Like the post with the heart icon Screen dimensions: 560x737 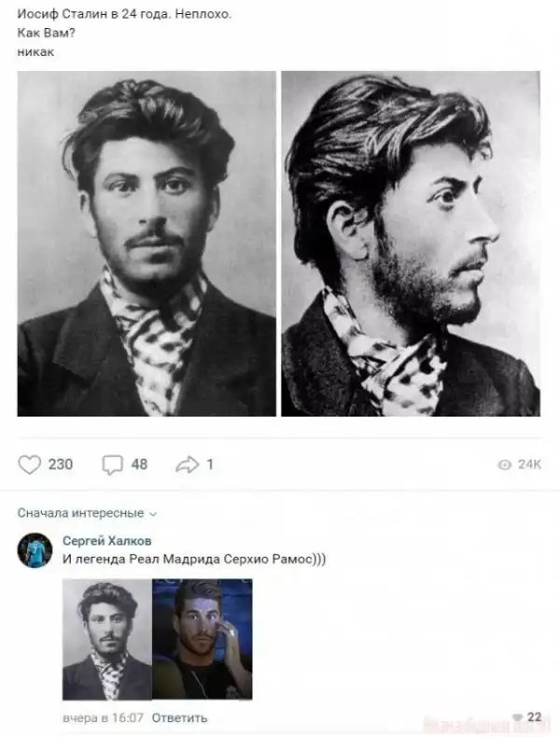point(30,464)
